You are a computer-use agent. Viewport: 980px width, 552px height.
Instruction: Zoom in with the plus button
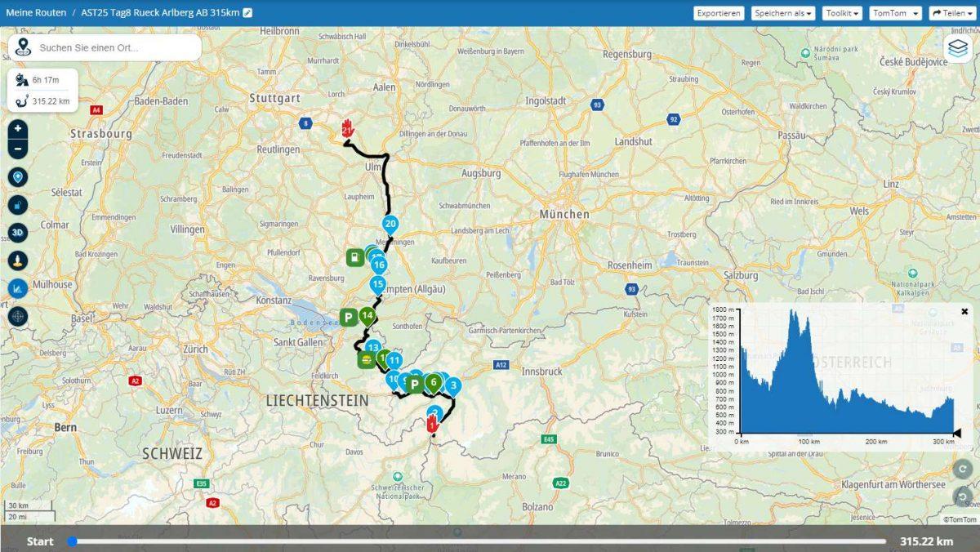[18, 129]
